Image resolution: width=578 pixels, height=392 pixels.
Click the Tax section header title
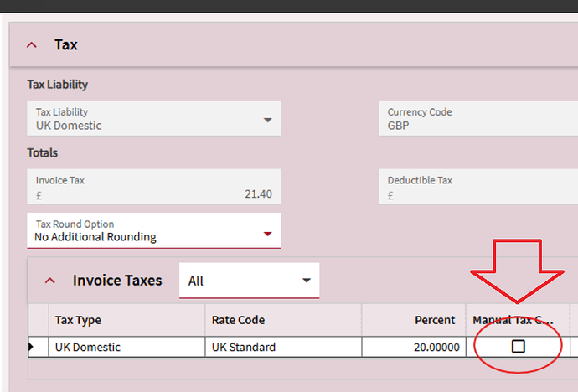(66, 45)
